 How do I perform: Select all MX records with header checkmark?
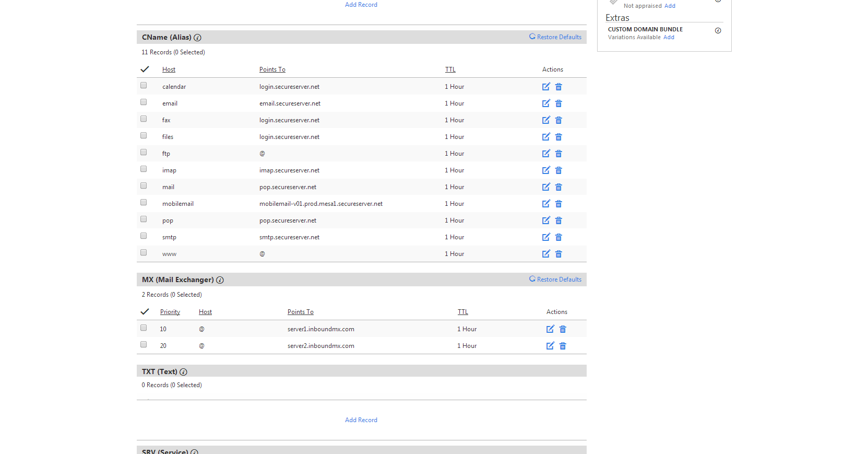coord(145,311)
